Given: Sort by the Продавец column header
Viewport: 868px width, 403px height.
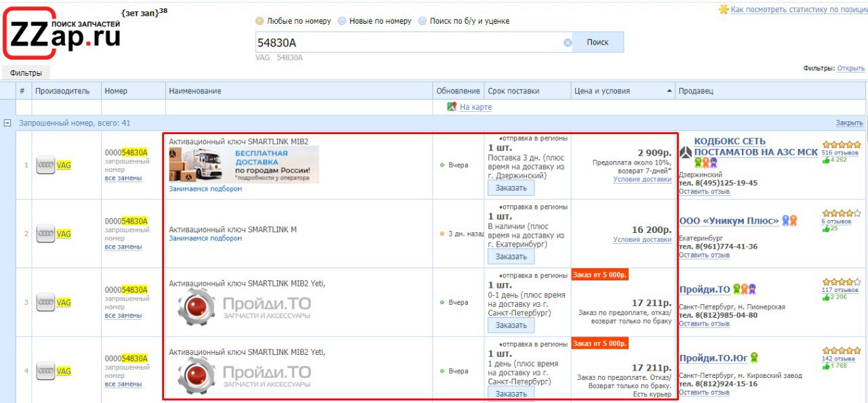Looking at the screenshot, I should click(770, 91).
